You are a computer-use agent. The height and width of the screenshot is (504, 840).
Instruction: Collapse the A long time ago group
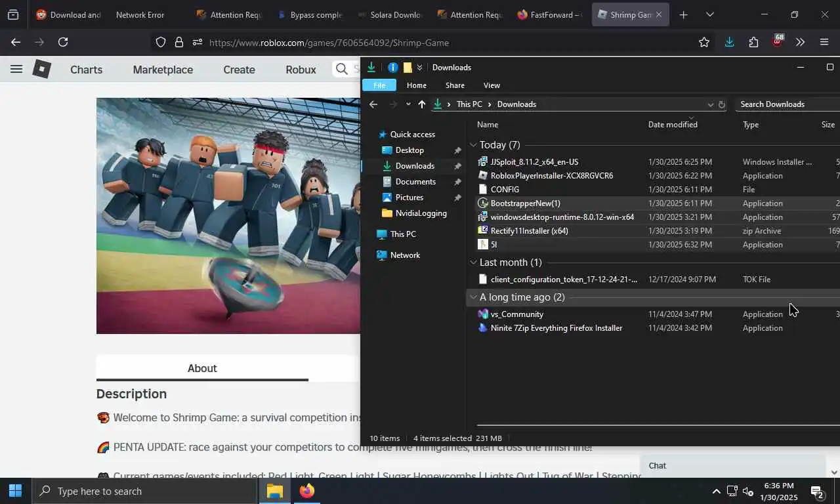click(x=473, y=297)
